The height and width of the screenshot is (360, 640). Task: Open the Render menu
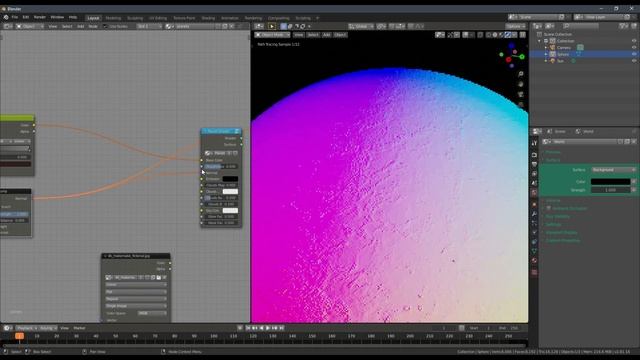(x=40, y=17)
